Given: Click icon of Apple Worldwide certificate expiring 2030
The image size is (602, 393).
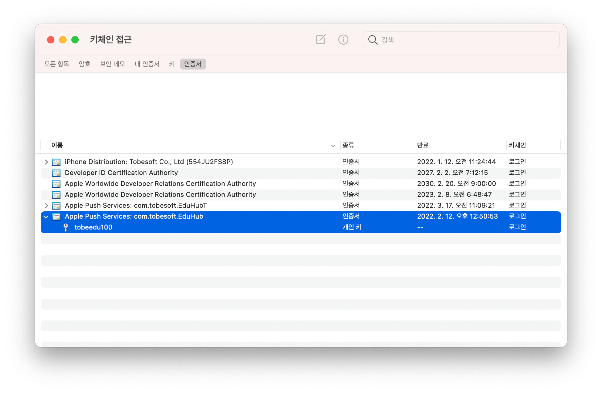Looking at the screenshot, I should 56,184.
